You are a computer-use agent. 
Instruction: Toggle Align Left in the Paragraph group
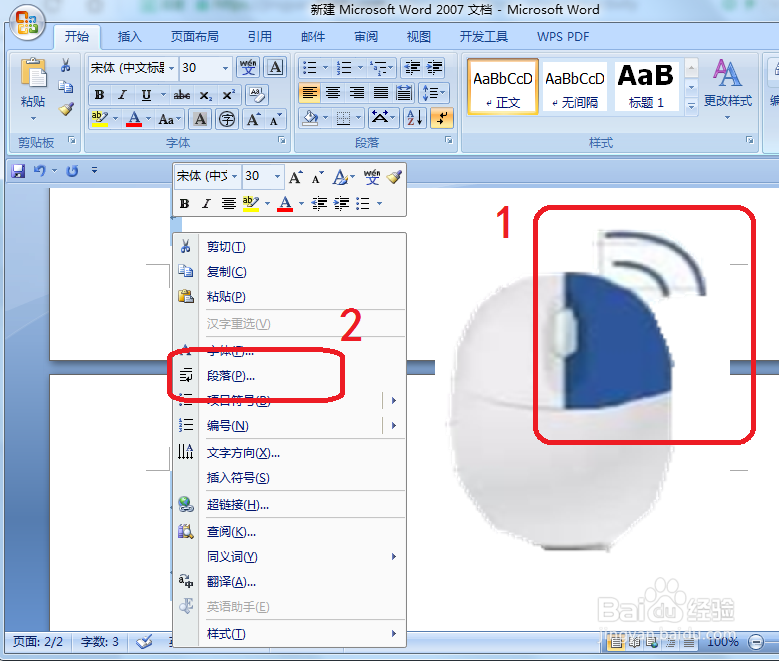[310, 93]
